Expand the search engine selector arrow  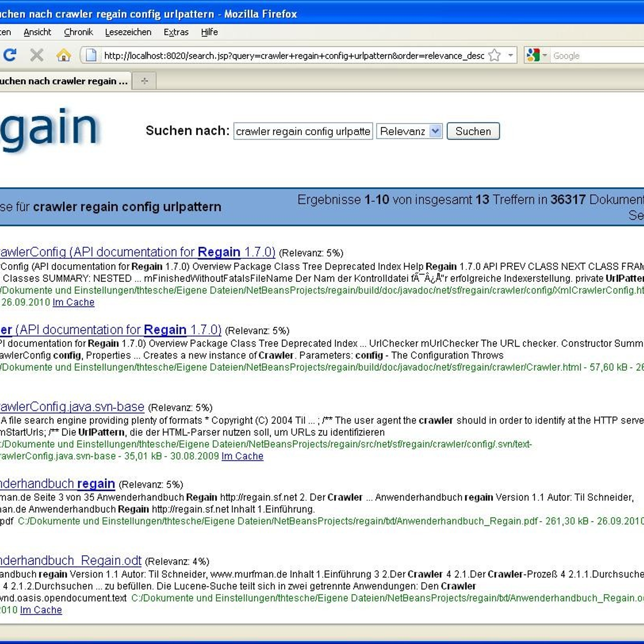[544, 55]
